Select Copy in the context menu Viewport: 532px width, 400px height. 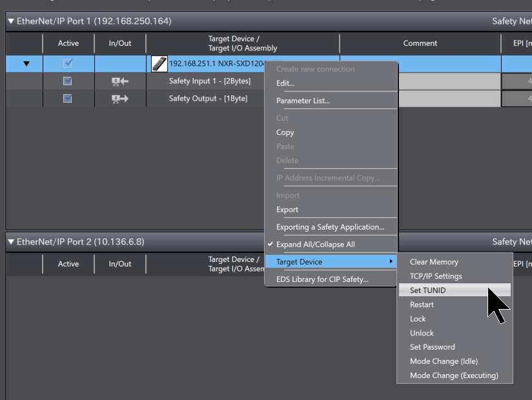(x=285, y=132)
